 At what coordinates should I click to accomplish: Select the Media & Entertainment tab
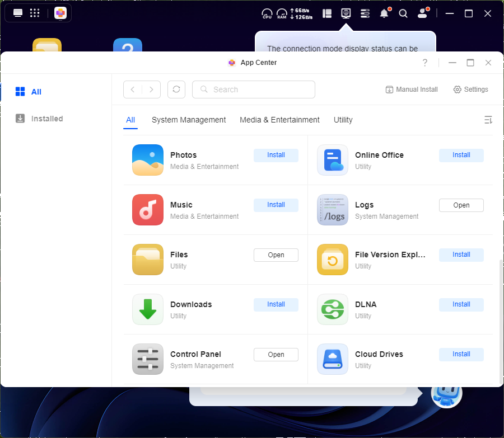pos(279,120)
